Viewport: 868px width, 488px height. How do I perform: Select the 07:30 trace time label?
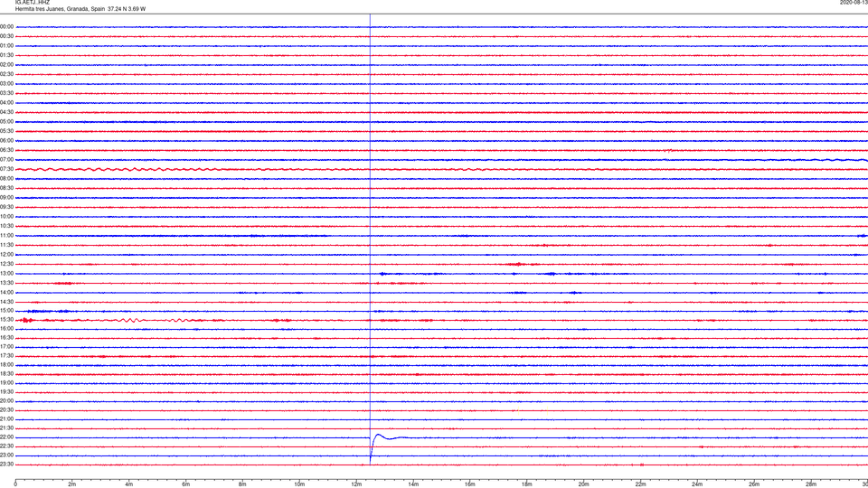[x=6, y=169]
